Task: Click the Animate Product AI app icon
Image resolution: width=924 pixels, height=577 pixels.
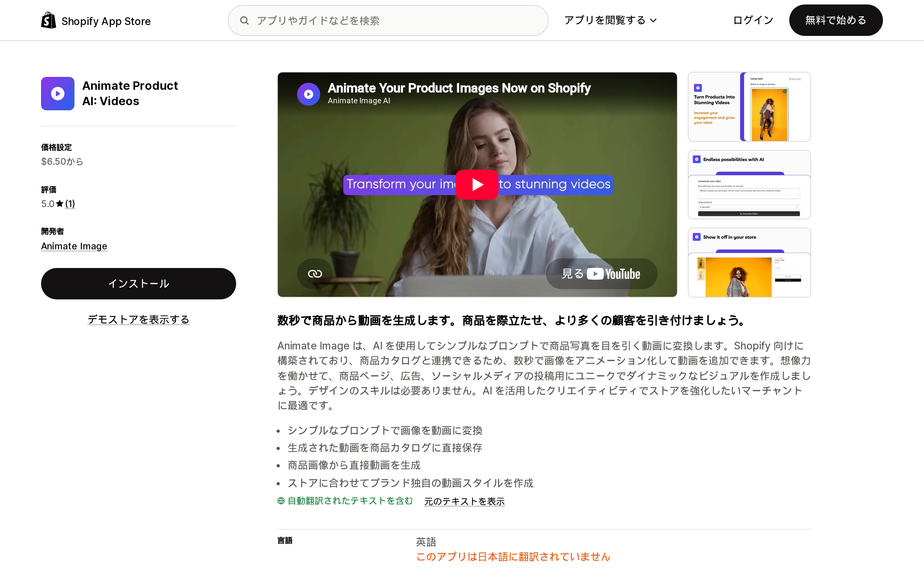Action: 58,94
